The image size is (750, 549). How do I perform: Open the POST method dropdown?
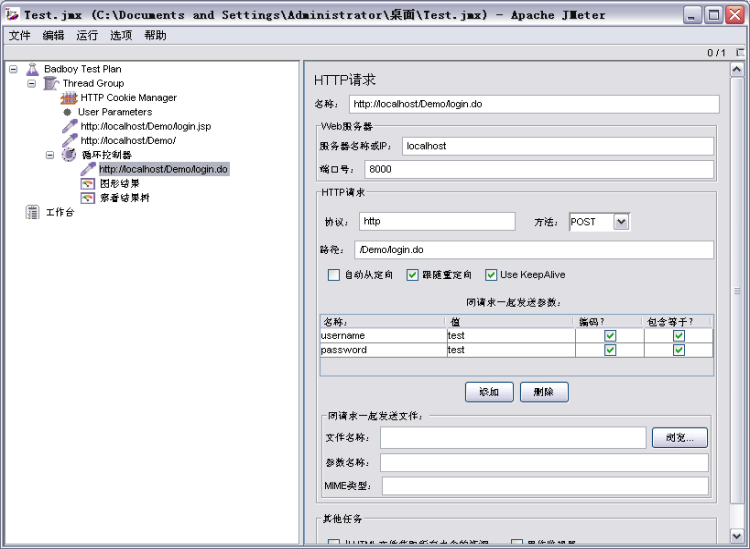click(621, 222)
